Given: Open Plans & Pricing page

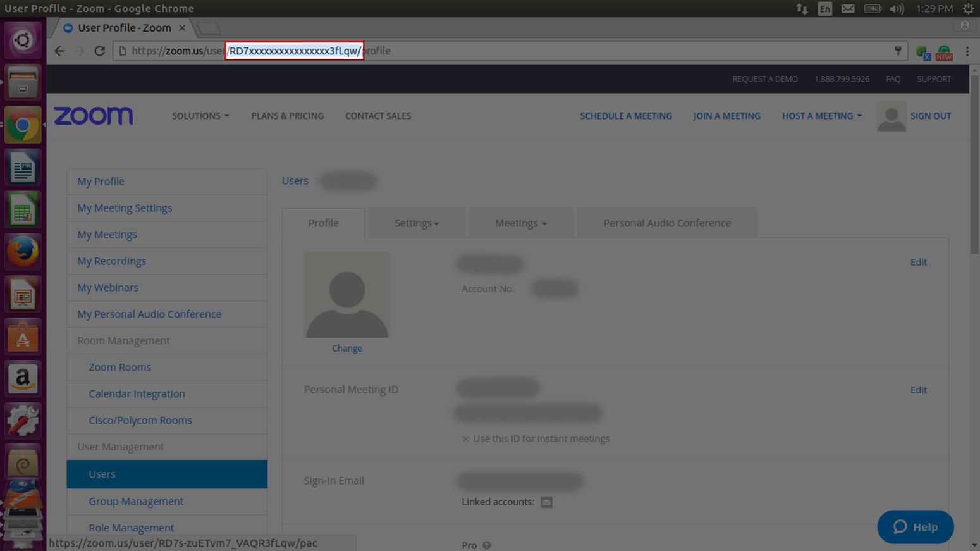Looking at the screenshot, I should 287,116.
